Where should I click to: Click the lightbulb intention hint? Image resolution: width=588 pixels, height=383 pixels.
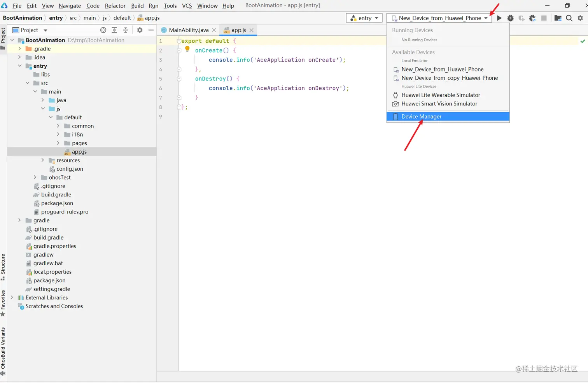point(187,49)
